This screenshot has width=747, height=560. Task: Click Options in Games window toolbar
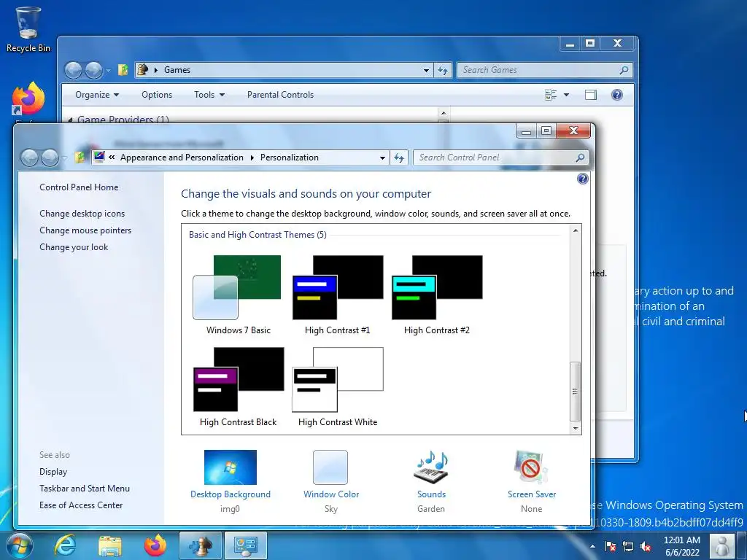157,95
